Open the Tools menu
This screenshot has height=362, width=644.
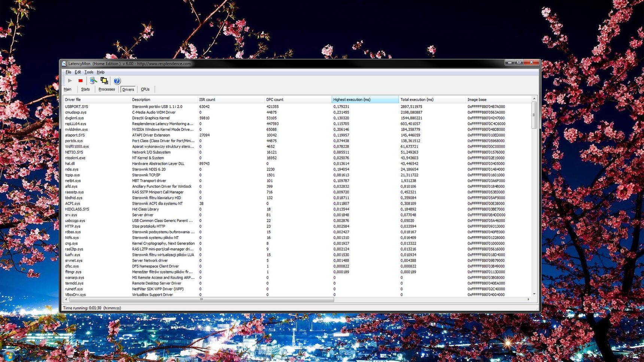pyautogui.click(x=89, y=72)
